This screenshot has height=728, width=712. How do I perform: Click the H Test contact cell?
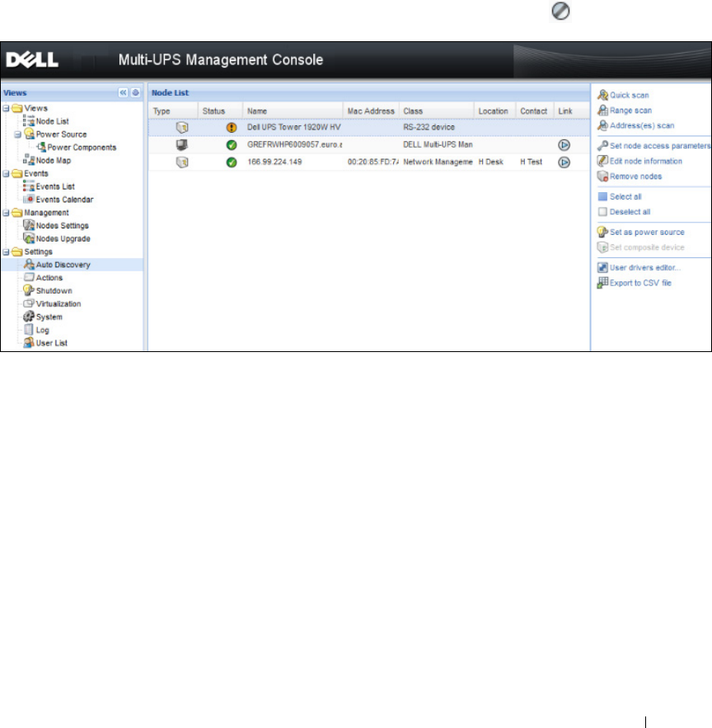[x=531, y=162]
